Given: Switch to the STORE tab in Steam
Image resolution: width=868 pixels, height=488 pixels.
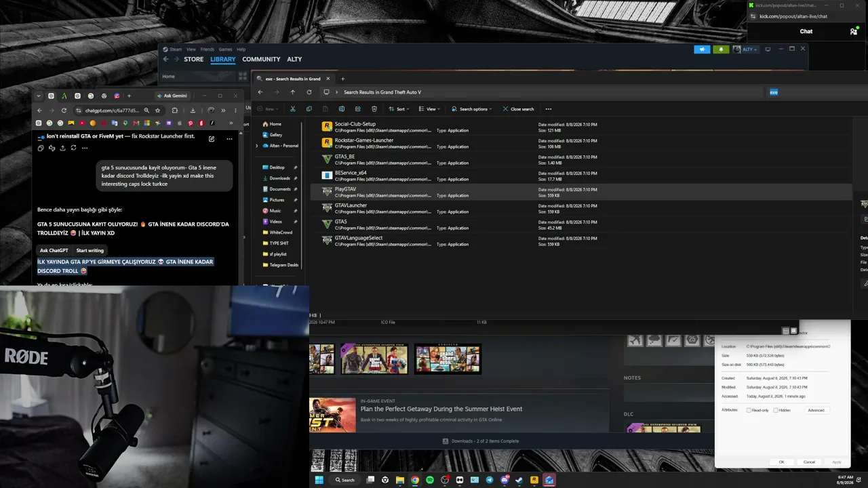Looking at the screenshot, I should [194, 60].
